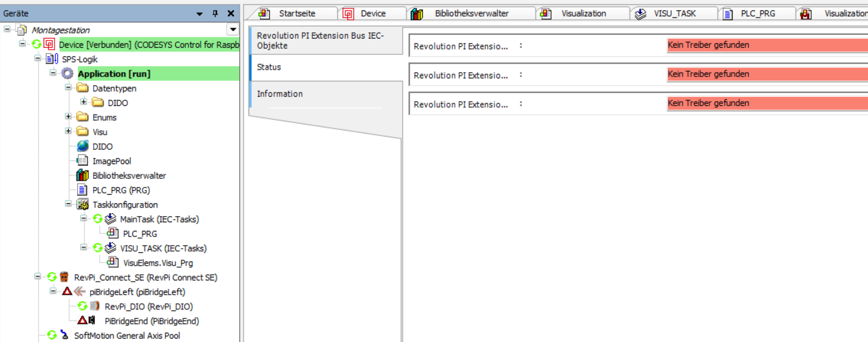Screen dimensions: 868x342
Task: Expand the Enums folder
Action: tap(68, 116)
